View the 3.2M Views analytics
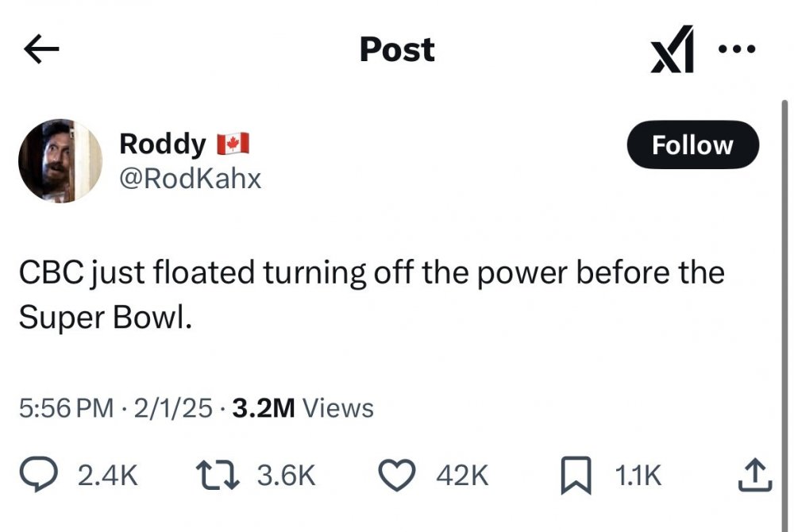The width and height of the screenshot is (794, 532). tap(300, 408)
